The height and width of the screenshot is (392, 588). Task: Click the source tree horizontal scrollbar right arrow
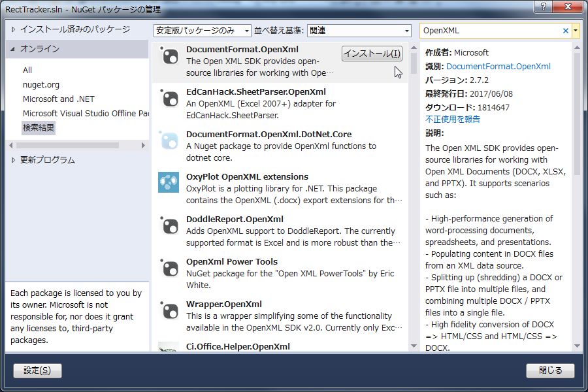coord(143,145)
